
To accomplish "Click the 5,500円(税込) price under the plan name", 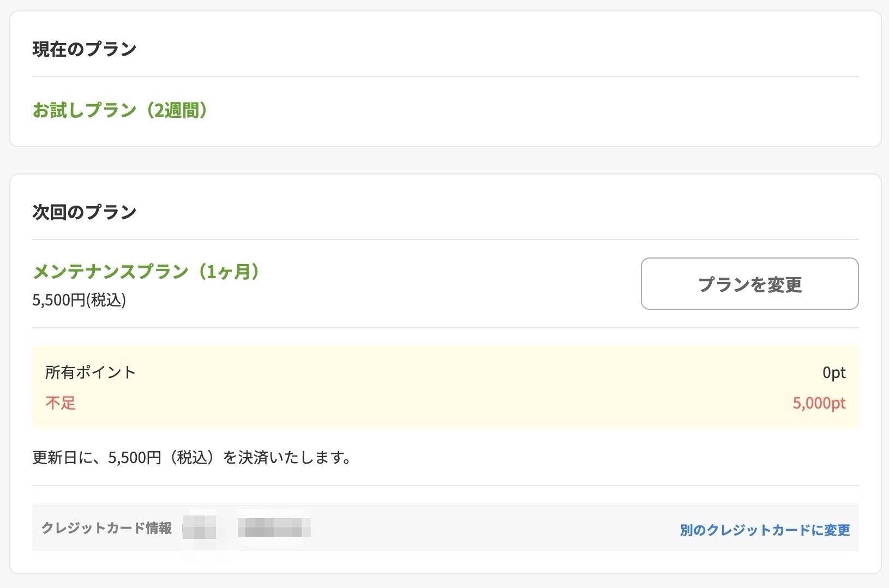I will pyautogui.click(x=79, y=300).
